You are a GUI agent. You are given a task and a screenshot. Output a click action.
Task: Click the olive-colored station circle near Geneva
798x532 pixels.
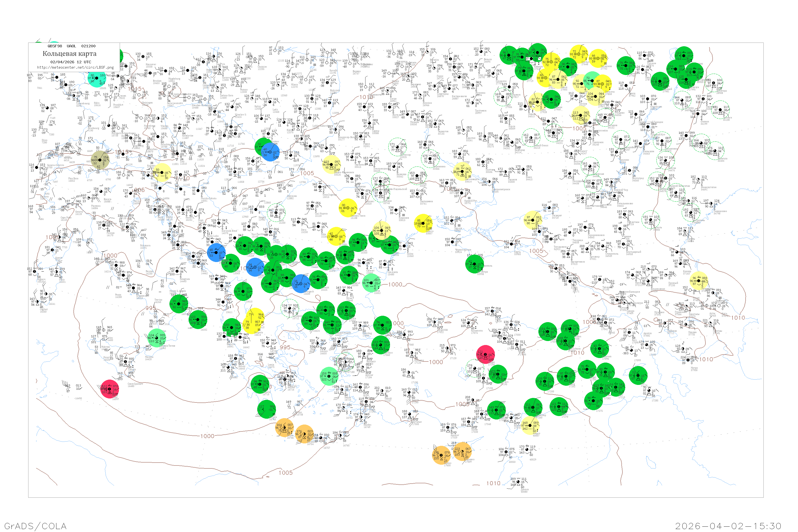[x=100, y=160]
